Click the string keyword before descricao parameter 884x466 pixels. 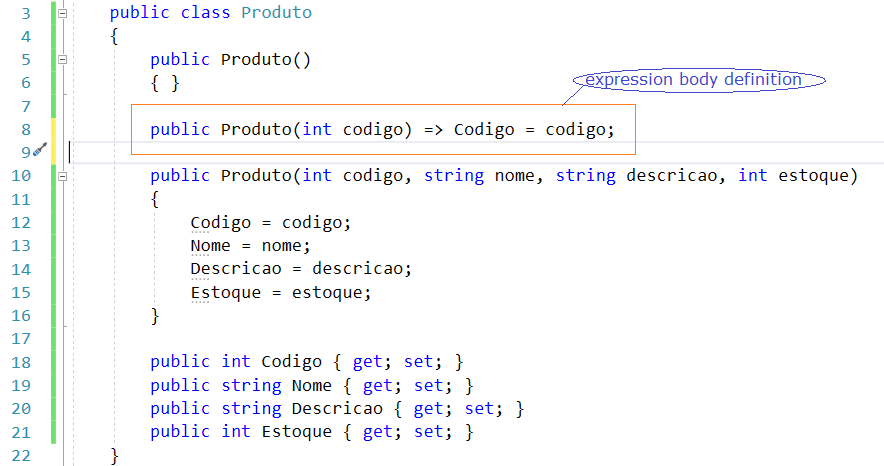[586, 175]
